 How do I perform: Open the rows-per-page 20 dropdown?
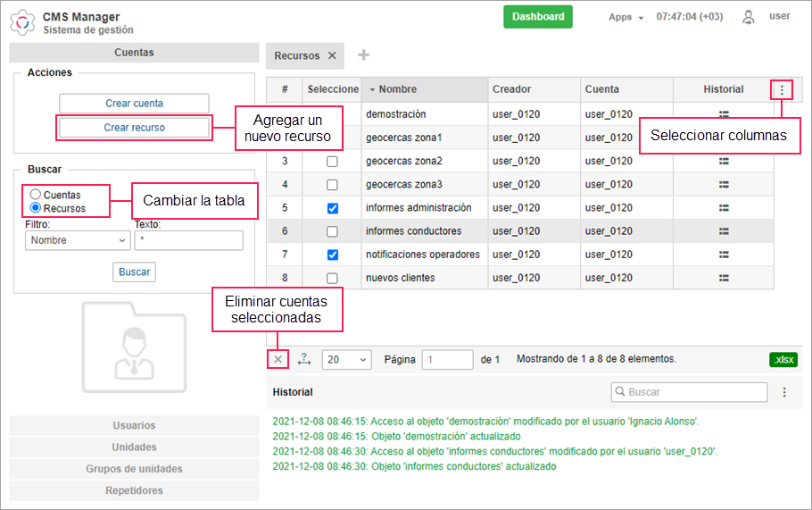coord(346,360)
